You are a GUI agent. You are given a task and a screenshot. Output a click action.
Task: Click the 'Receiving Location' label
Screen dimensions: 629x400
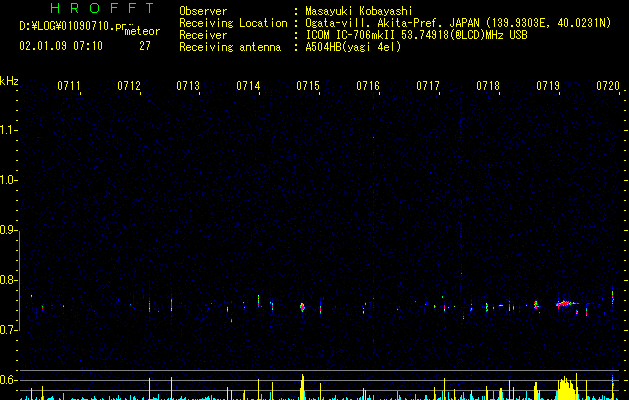(233, 23)
